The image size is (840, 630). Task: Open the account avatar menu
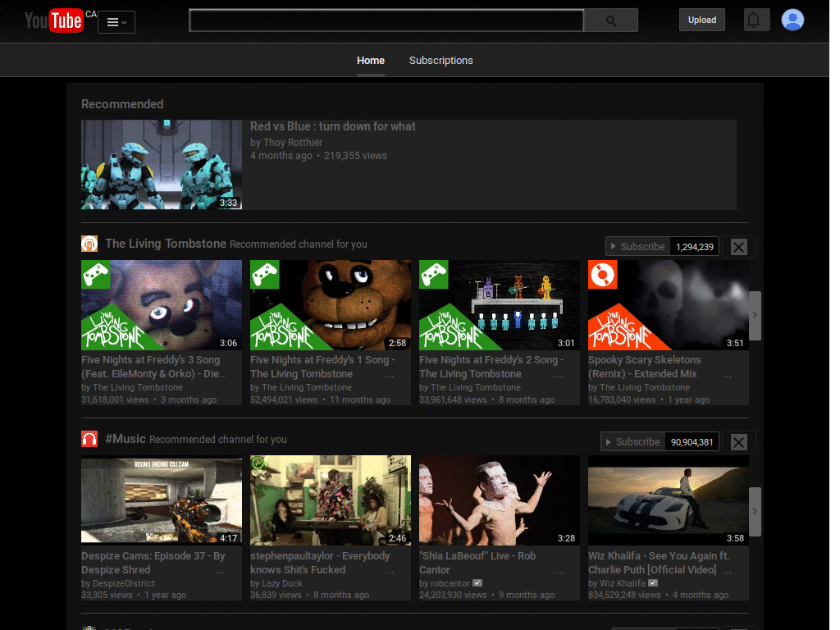coord(792,20)
